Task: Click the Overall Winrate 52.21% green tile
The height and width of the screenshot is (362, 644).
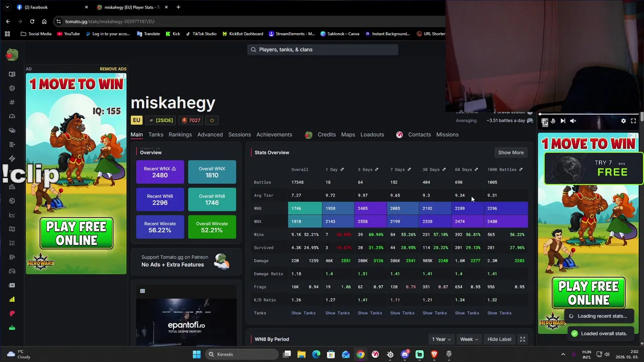Action: 212,227
